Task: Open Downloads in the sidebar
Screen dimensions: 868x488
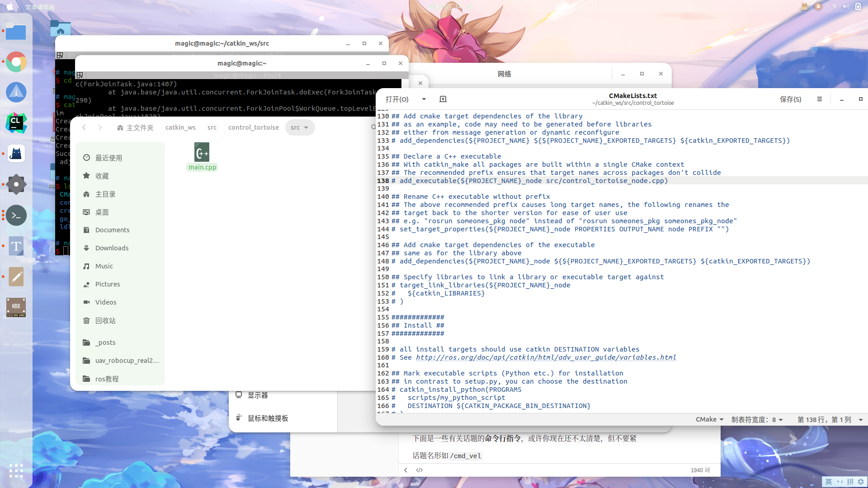Action: click(x=112, y=248)
